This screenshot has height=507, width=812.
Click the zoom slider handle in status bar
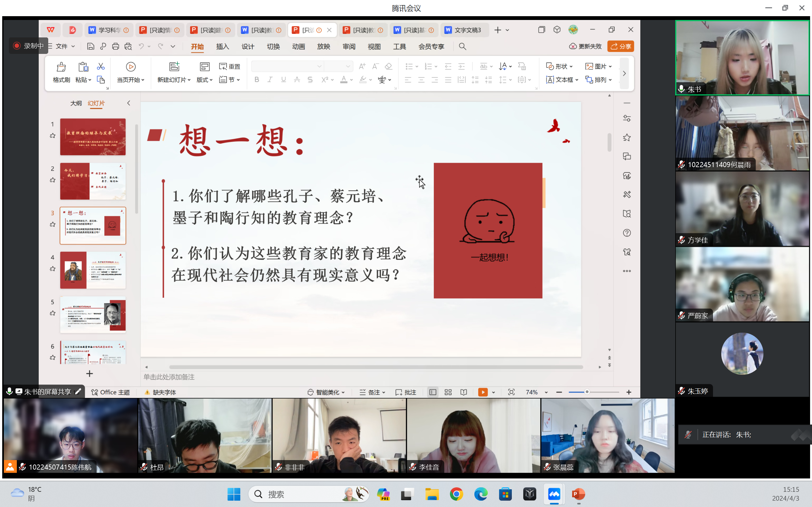pos(587,392)
